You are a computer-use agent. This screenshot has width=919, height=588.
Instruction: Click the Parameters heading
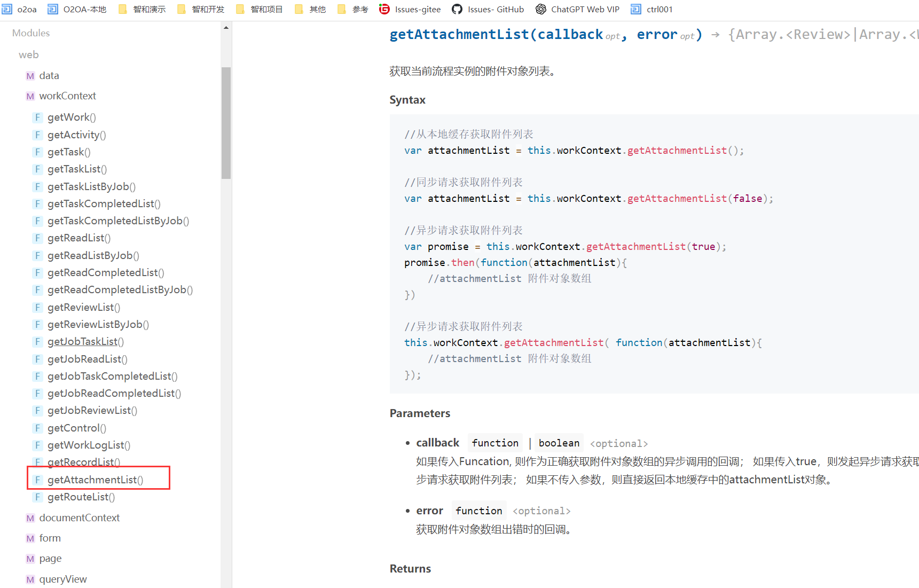(x=420, y=413)
